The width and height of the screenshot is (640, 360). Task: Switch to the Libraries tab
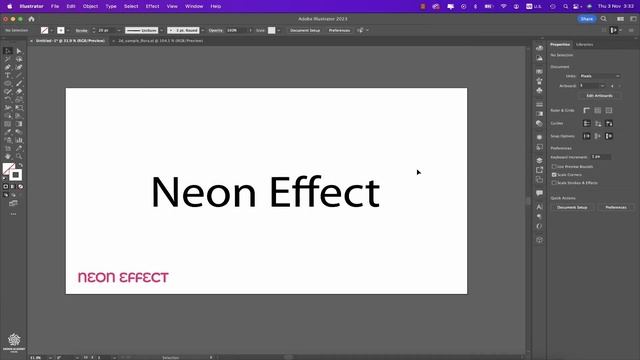(x=584, y=44)
